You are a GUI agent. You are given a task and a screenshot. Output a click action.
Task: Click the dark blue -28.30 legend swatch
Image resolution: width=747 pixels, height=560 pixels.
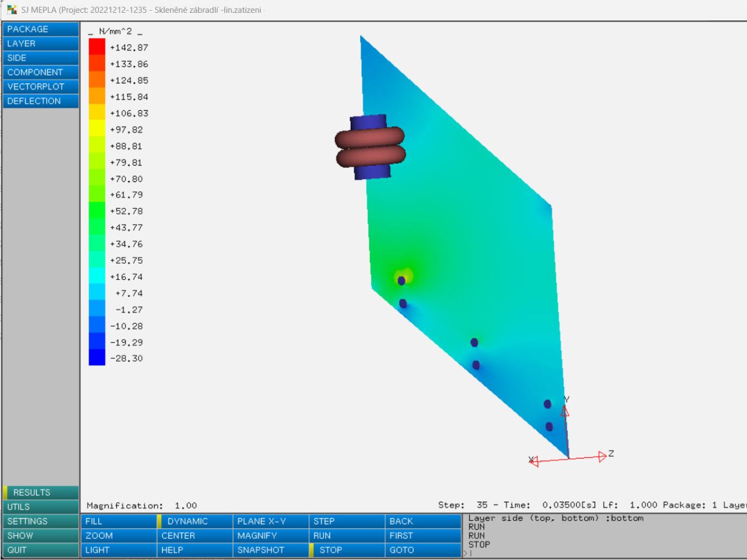97,358
